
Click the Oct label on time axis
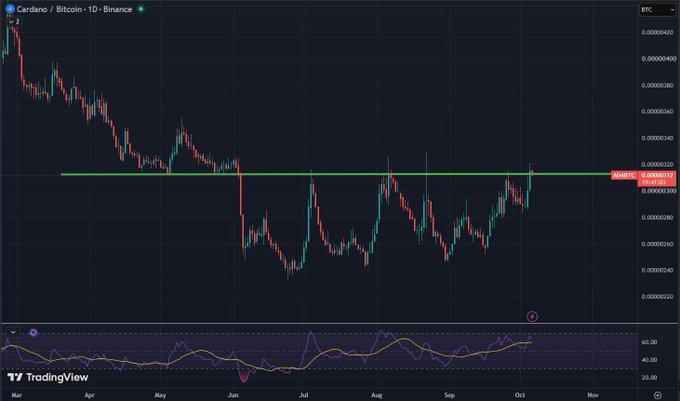click(520, 395)
